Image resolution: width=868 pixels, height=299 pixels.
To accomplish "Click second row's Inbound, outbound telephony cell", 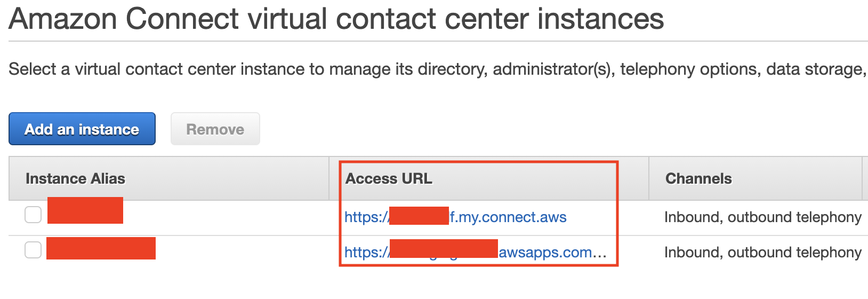I will (763, 252).
